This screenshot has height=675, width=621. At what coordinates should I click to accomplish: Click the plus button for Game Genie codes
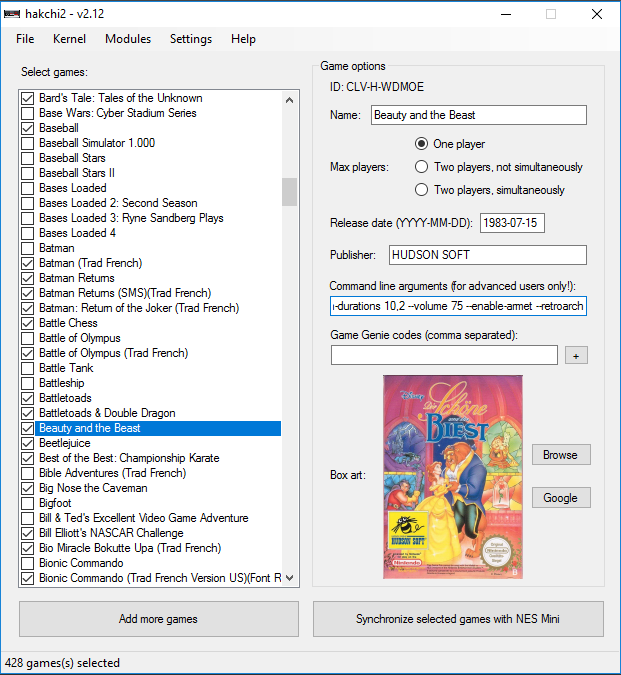tap(575, 355)
